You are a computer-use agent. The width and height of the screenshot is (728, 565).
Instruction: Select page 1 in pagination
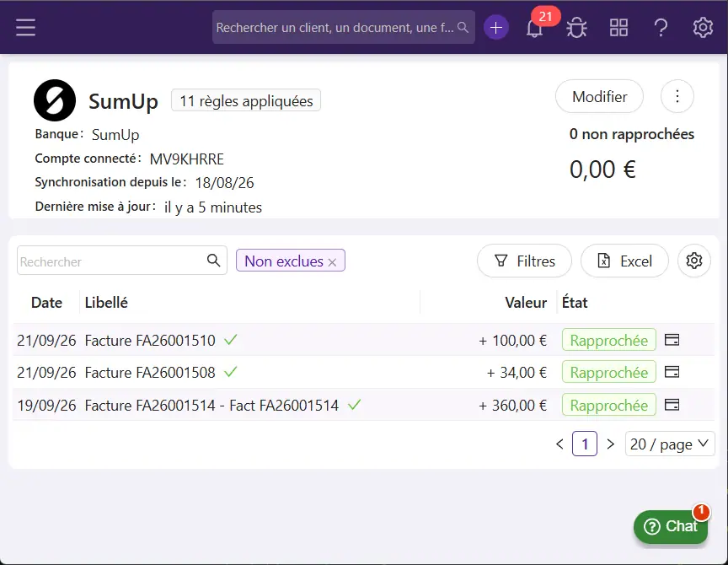pyautogui.click(x=585, y=444)
